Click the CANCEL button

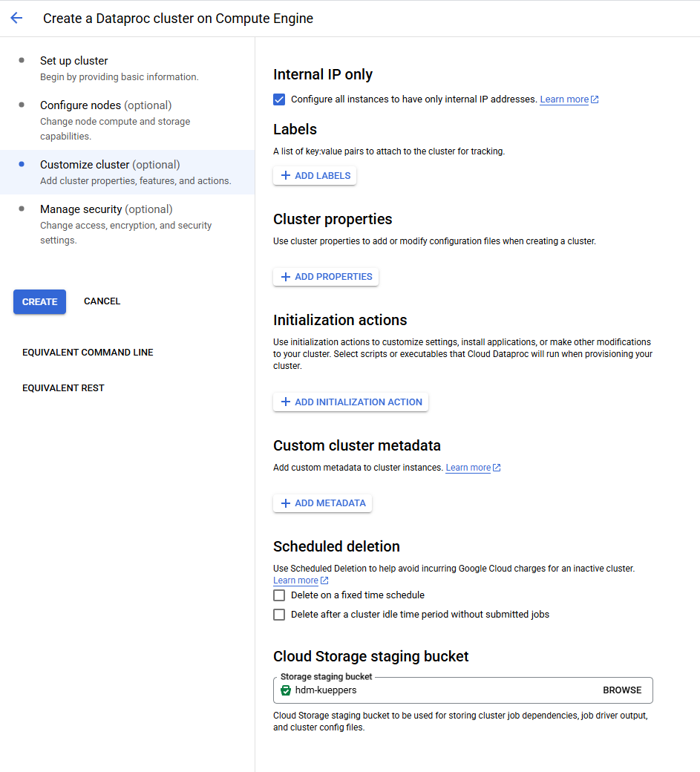pos(102,301)
